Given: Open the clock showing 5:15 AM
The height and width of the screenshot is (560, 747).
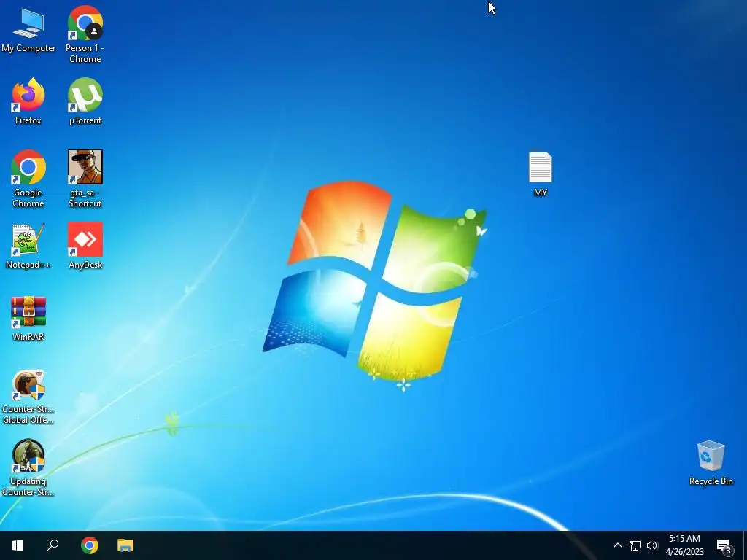Looking at the screenshot, I should [684, 545].
